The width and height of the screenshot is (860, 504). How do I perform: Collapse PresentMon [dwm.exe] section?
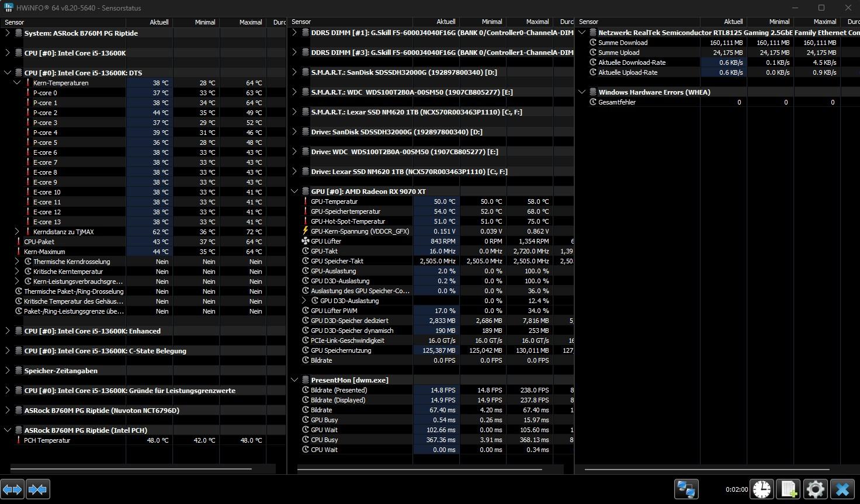[x=294, y=380]
